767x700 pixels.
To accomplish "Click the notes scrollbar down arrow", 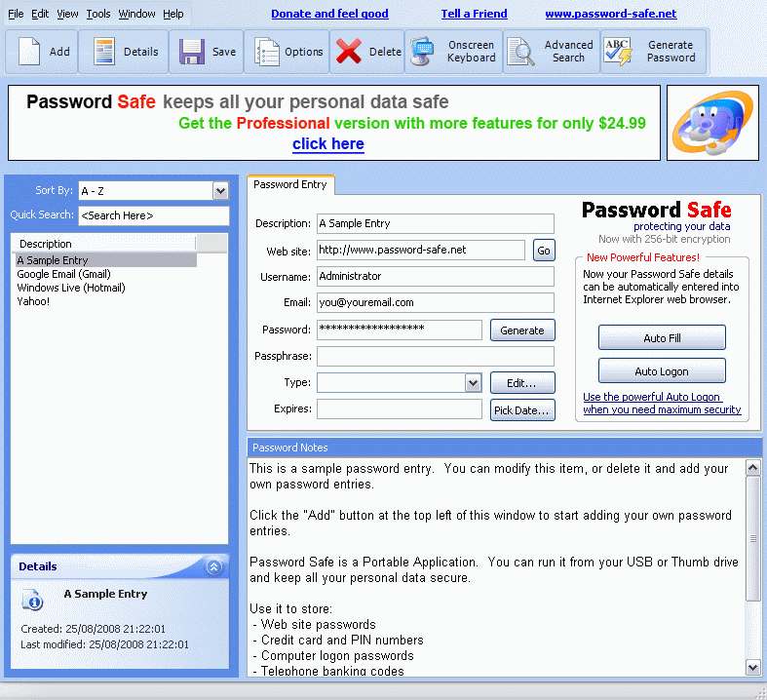I will [752, 667].
